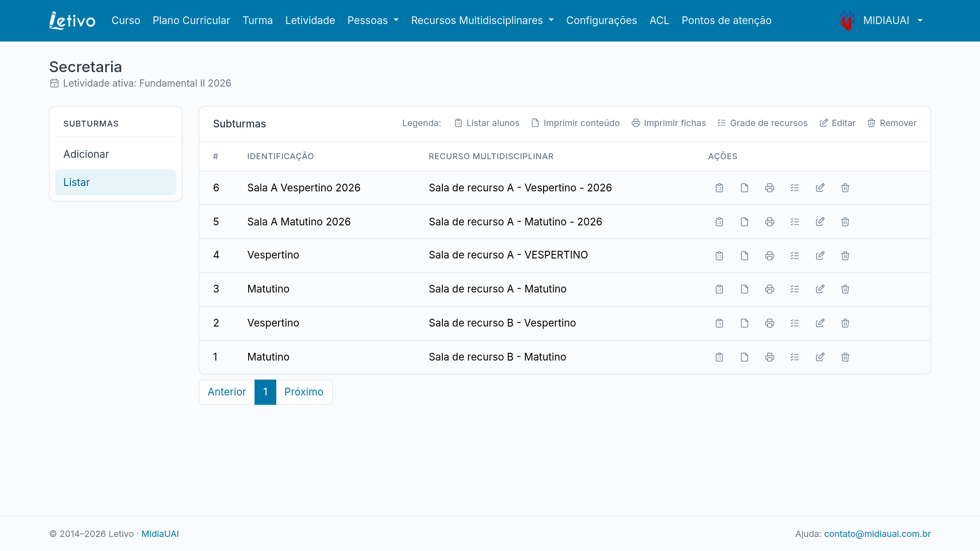Delete row 1 Matutino subturma
980x551 pixels.
pos(845,357)
